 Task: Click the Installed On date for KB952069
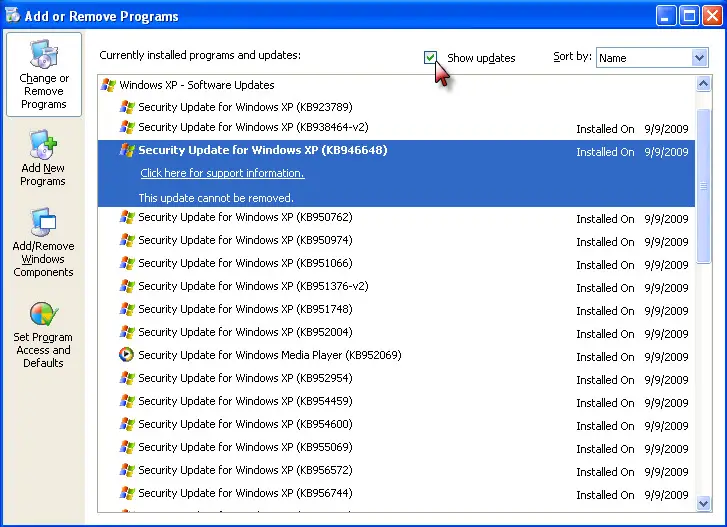click(x=666, y=357)
